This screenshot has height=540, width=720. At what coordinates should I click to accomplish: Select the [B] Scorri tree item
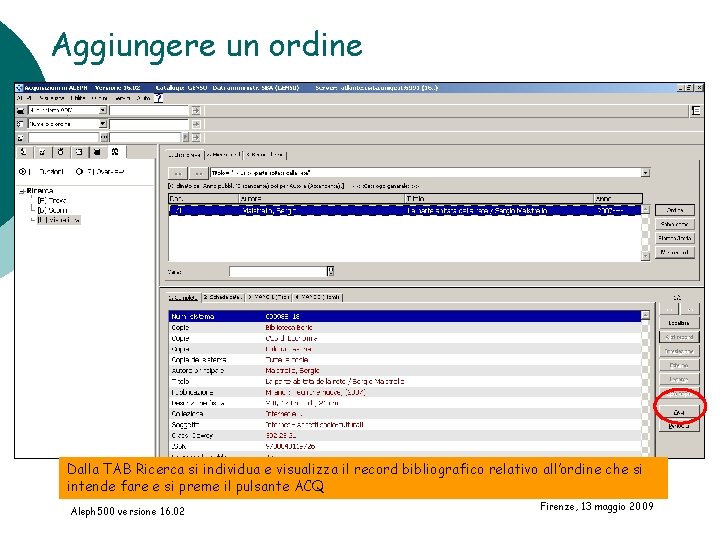(52, 210)
